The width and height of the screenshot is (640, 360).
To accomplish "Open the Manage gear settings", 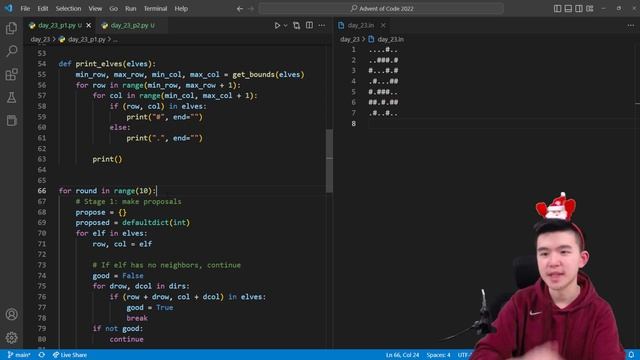I will coord(11,338).
